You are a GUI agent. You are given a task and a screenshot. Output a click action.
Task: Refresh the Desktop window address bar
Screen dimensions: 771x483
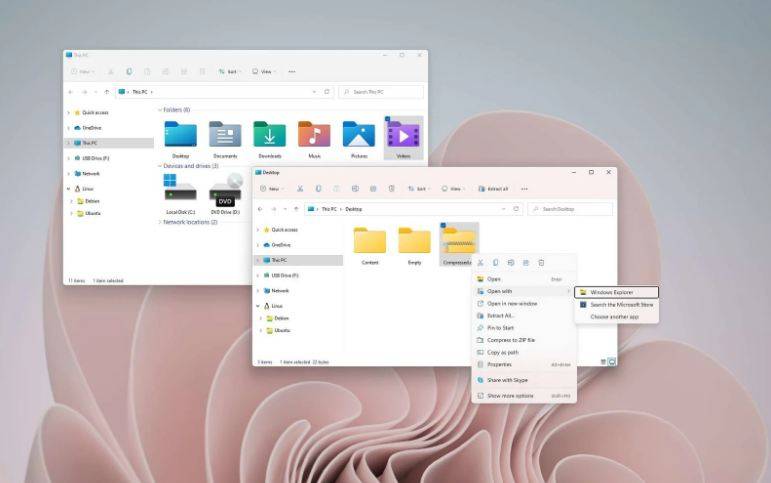[516, 209]
